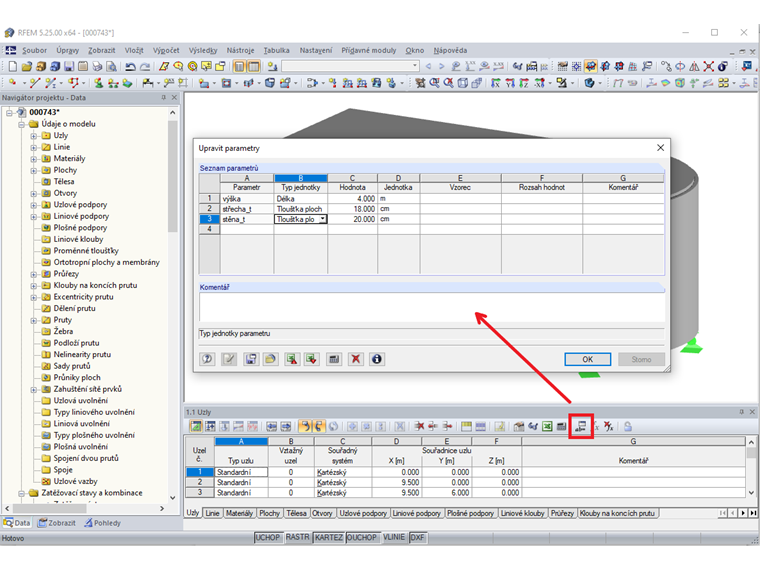760x570 pixels.
Task: Collapse the Údaje o modelu tree node
Action: (21, 124)
